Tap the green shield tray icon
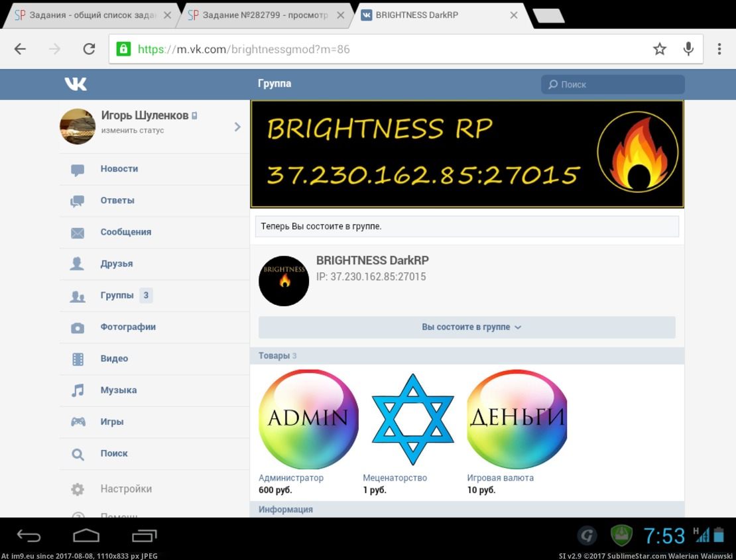736x560 pixels. coord(621,535)
